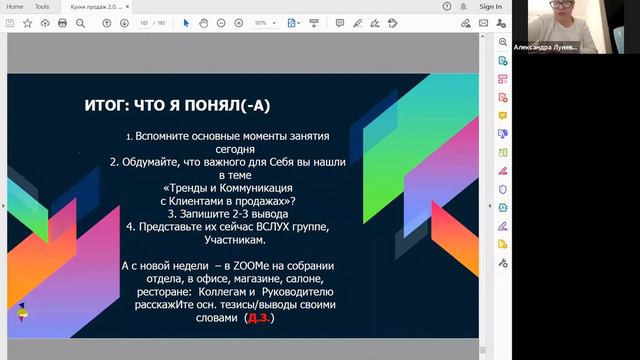Open share link icon in toolbar

click(466, 23)
